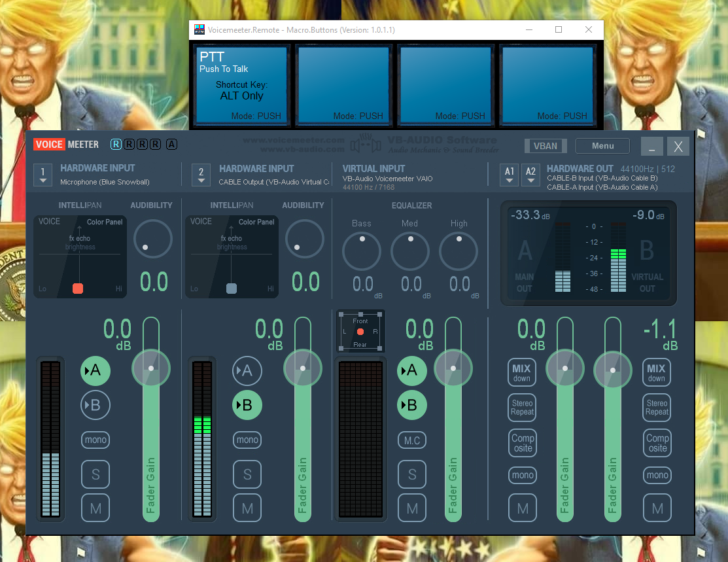The image size is (728, 562).
Task: Toggle M.C mute-center on virtual input
Action: [x=412, y=440]
